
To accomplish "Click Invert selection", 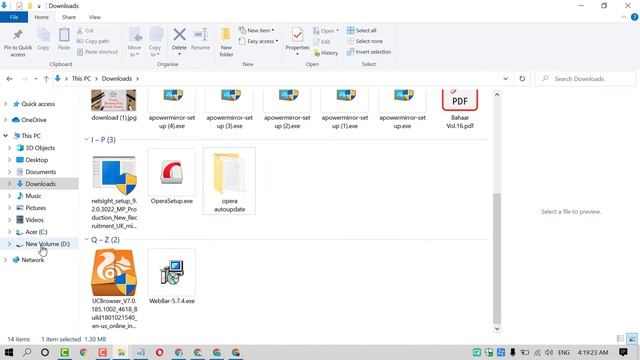I will [x=369, y=52].
